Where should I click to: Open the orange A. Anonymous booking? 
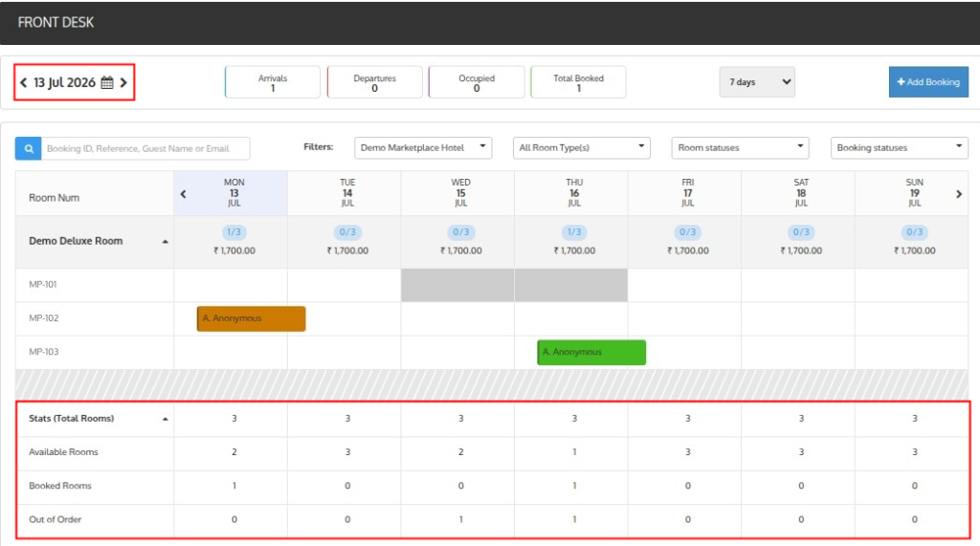pyautogui.click(x=252, y=318)
